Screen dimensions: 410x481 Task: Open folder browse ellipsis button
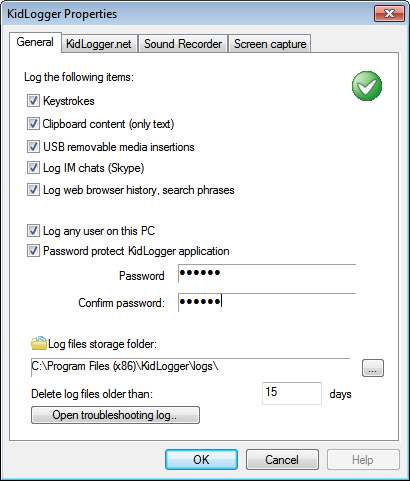point(373,368)
